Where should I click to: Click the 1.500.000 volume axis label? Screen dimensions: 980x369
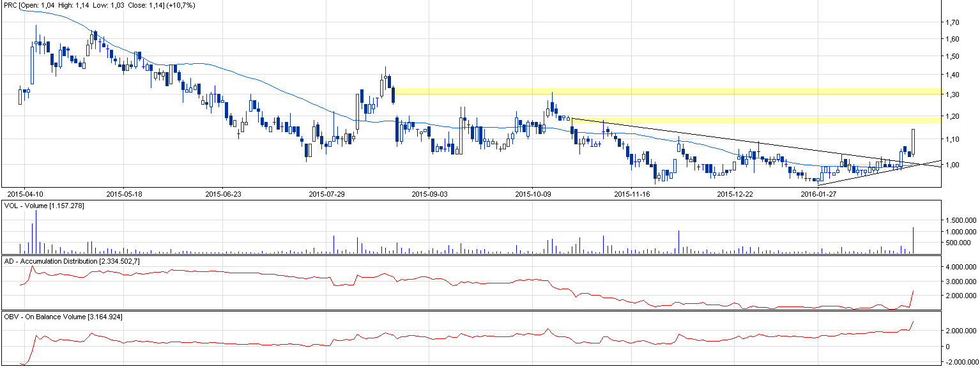click(960, 220)
